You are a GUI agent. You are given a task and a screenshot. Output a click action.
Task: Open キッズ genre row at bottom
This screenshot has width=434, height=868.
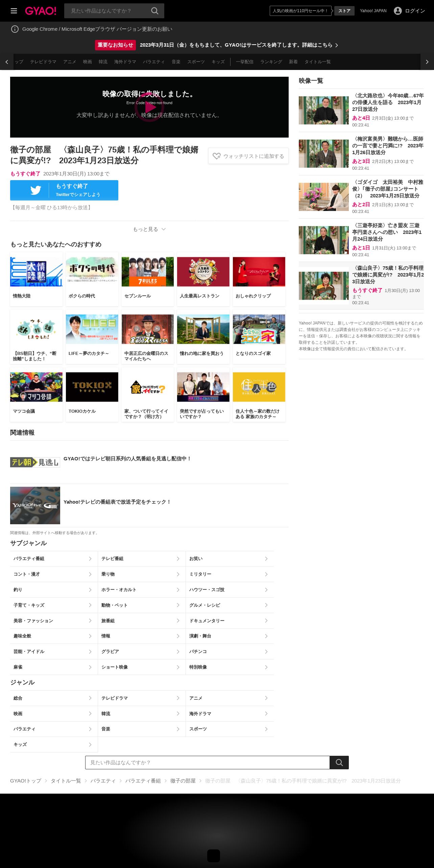pos(54,744)
